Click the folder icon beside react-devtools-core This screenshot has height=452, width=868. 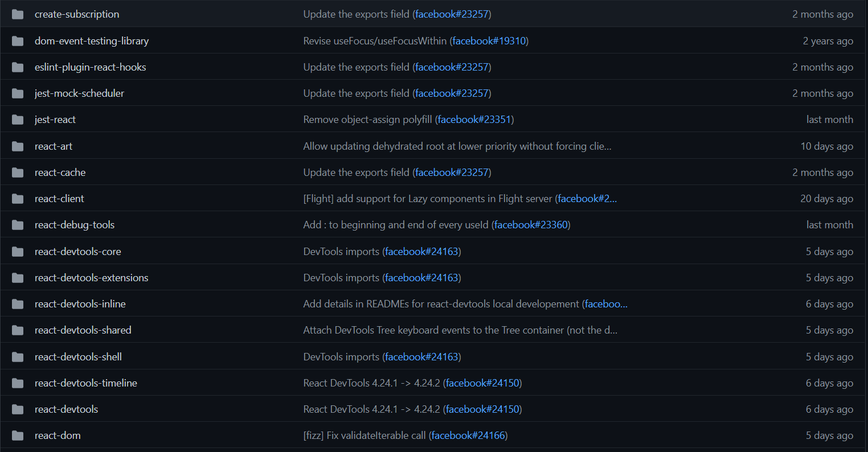tap(18, 252)
